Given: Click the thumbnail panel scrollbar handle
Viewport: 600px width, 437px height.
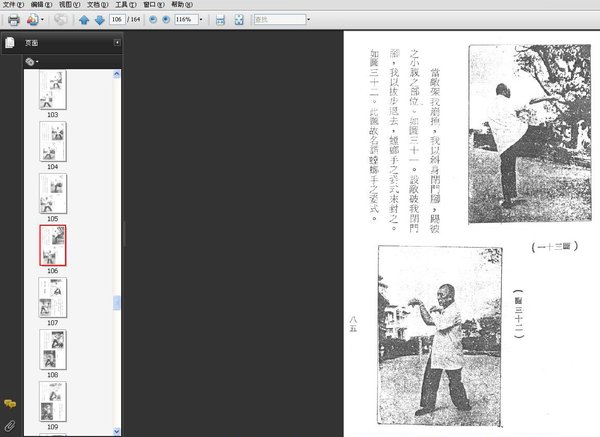Looking at the screenshot, I should click(117, 303).
